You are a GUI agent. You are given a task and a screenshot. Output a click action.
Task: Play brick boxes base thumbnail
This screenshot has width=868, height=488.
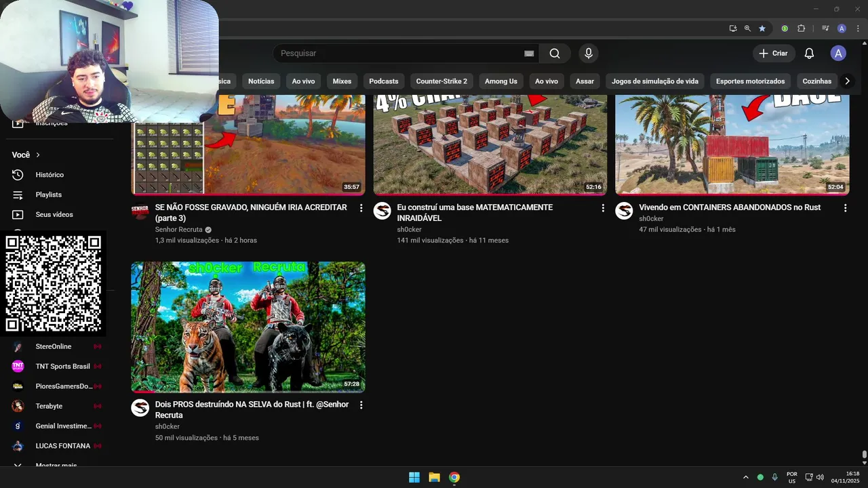click(490, 144)
